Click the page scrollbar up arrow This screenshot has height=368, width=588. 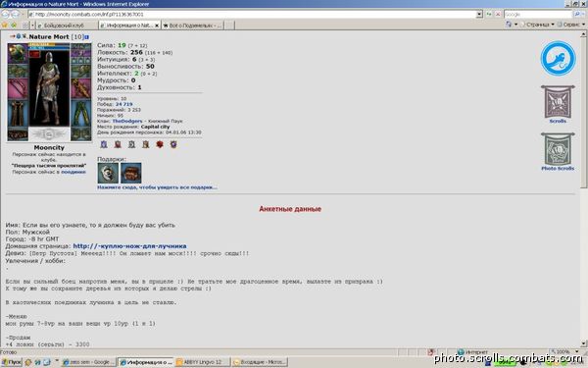click(x=583, y=34)
